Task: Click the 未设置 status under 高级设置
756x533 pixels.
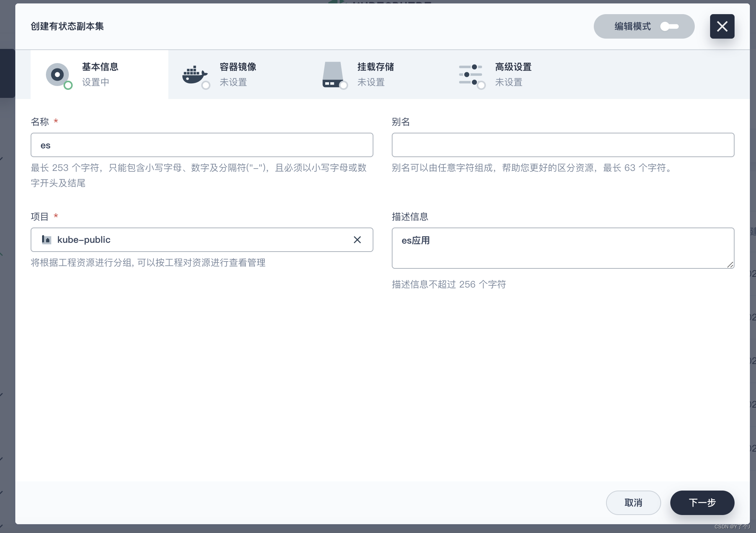Action: 509,82
